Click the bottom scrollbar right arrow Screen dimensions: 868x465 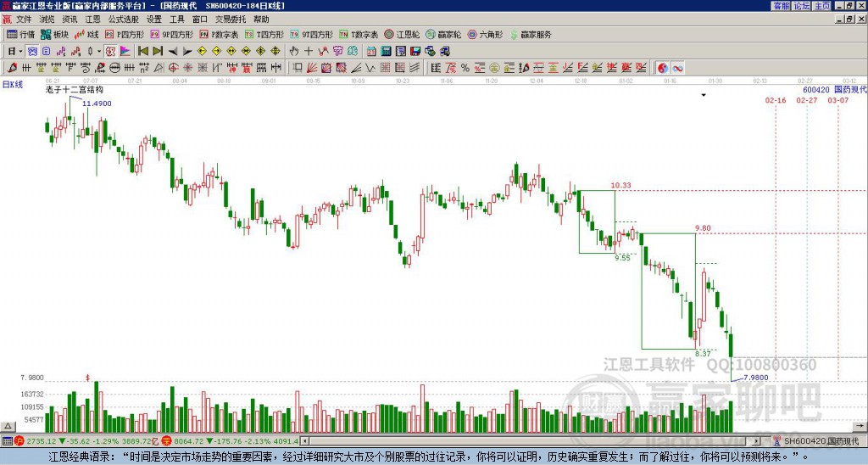point(757,441)
